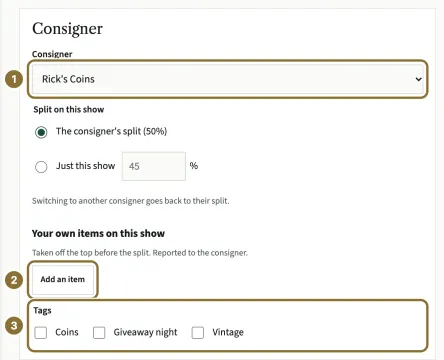Viewport: 444px width, 360px height.
Task: Click 'Your own items on this show' heading
Action: point(98,233)
